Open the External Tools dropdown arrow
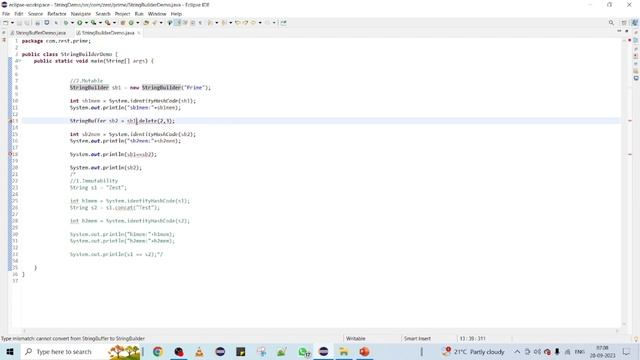The image size is (640, 360). coord(114,23)
